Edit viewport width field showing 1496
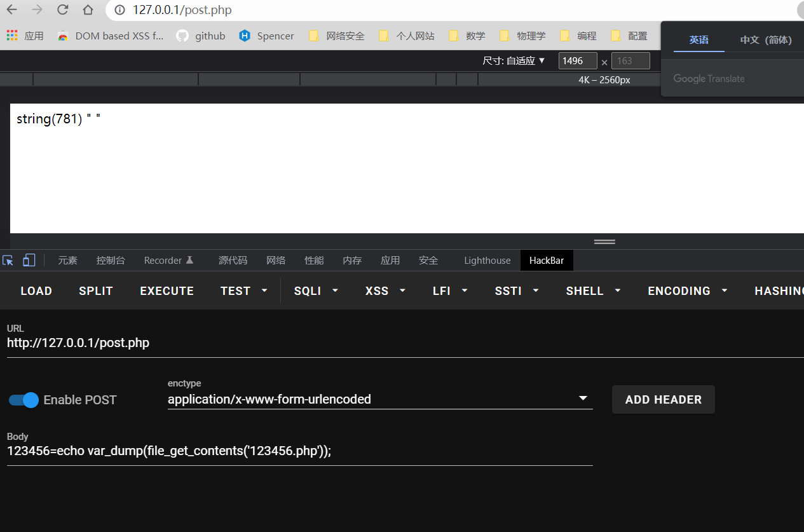804x532 pixels. [577, 61]
